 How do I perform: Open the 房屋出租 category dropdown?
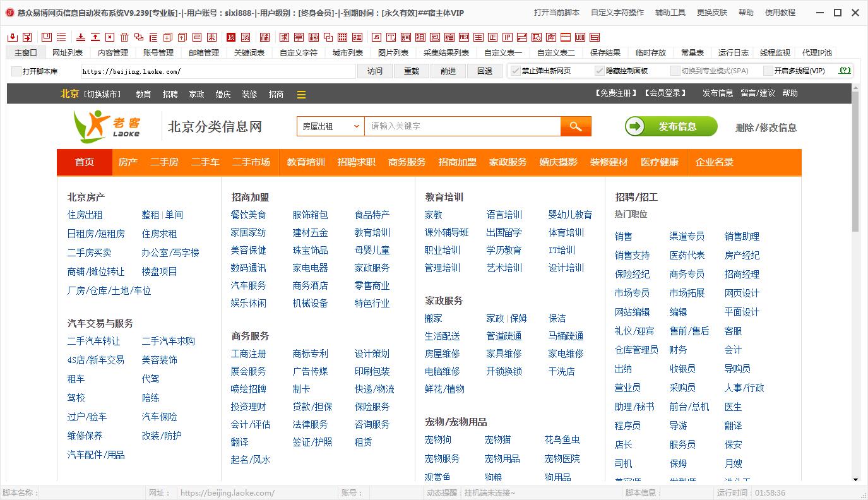[x=331, y=126]
